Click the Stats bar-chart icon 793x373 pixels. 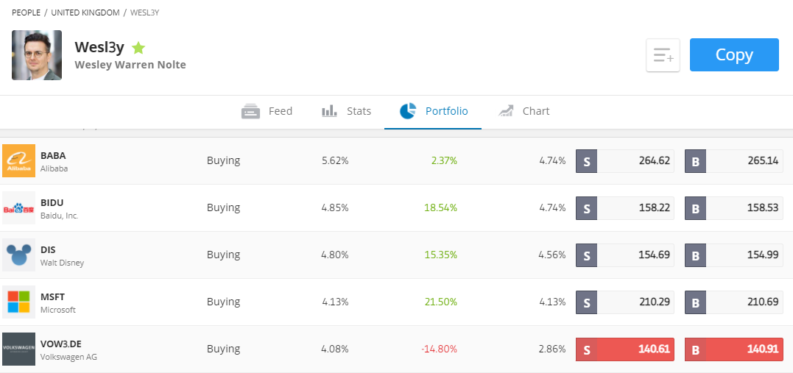(x=329, y=111)
